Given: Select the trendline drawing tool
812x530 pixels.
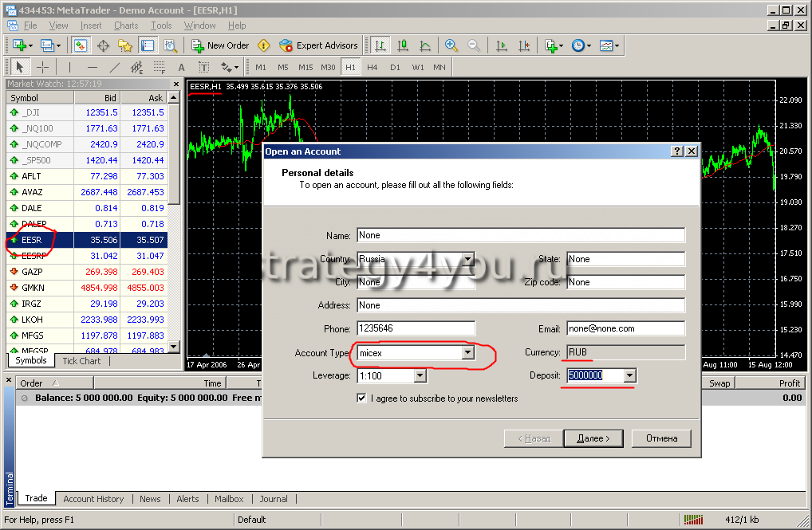Looking at the screenshot, I should click(114, 67).
